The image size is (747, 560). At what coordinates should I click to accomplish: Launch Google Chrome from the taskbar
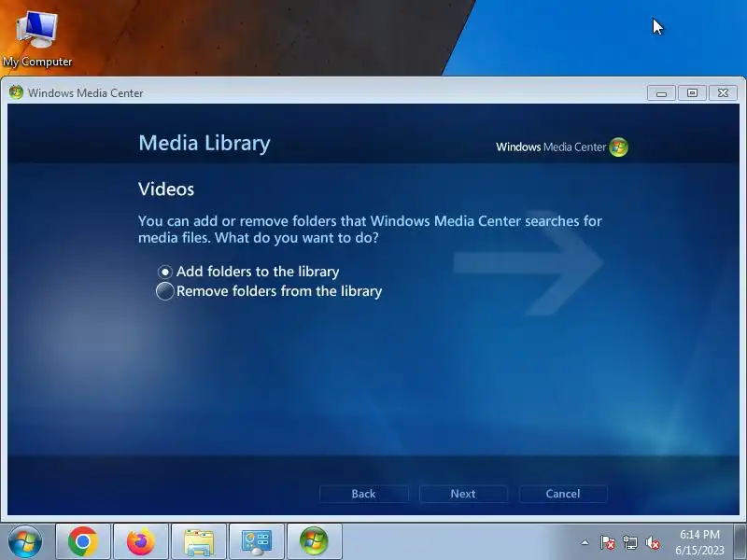coord(83,541)
